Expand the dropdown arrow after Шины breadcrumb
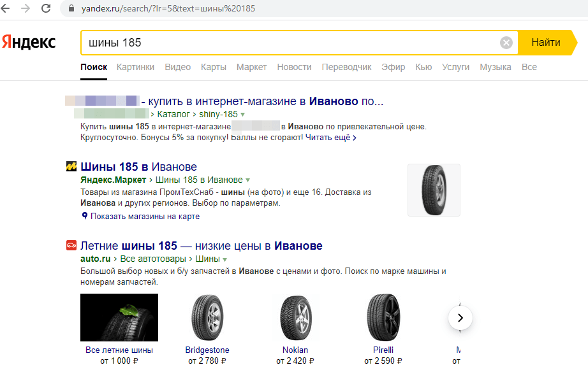This screenshot has width=588, height=372. click(224, 259)
